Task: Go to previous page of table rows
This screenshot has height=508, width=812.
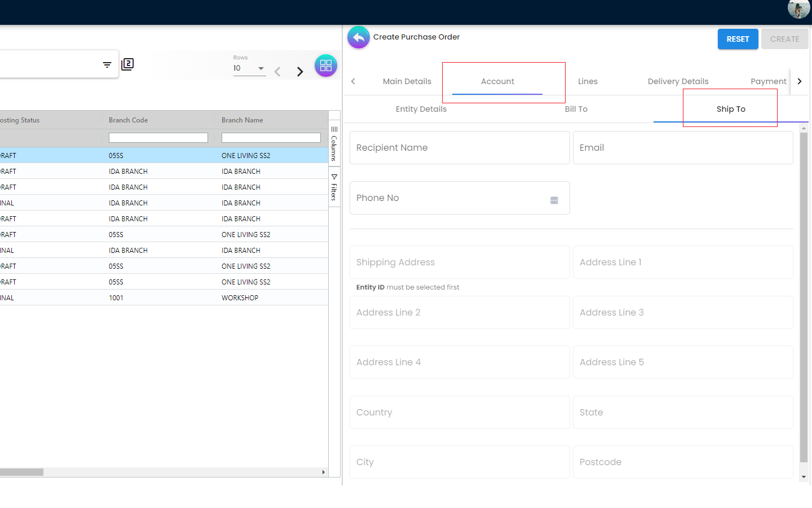Action: coord(277,72)
